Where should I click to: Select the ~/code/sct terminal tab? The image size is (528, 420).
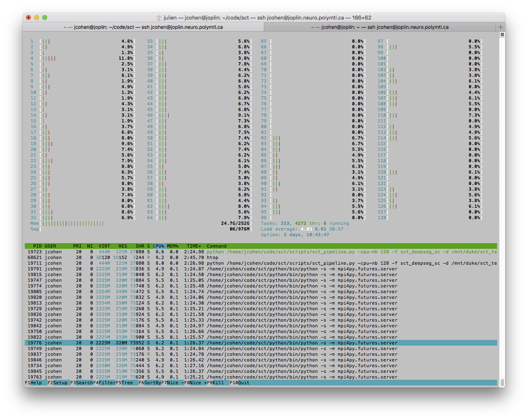click(143, 27)
